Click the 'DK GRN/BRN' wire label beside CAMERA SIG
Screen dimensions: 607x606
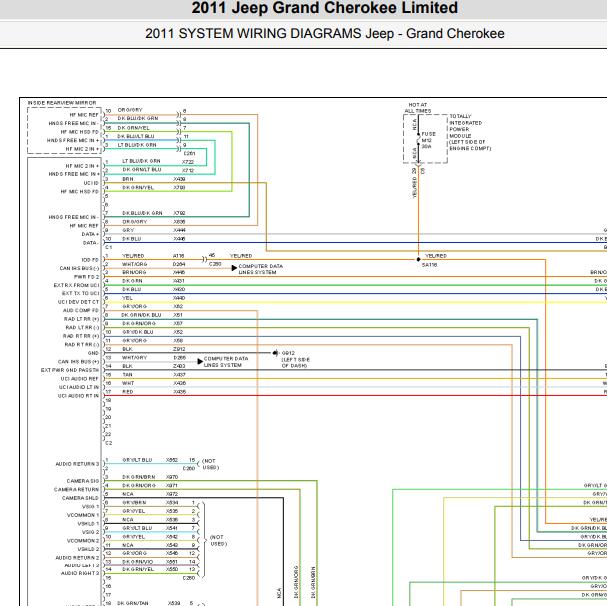[139, 477]
